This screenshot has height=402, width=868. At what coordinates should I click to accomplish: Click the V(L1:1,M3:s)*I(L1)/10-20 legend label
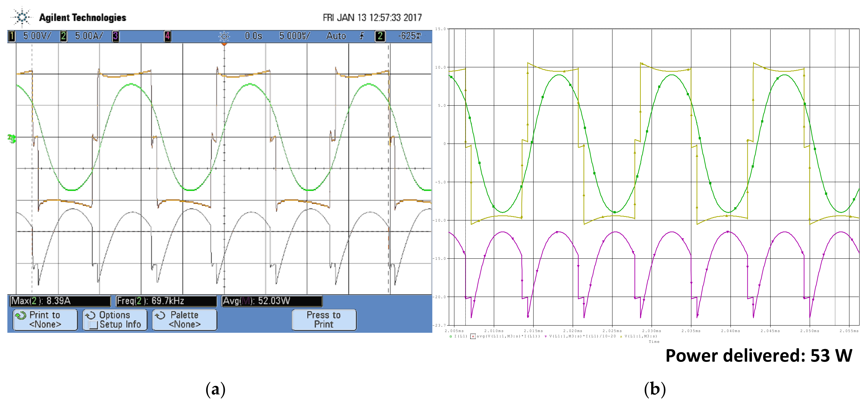(x=582, y=336)
